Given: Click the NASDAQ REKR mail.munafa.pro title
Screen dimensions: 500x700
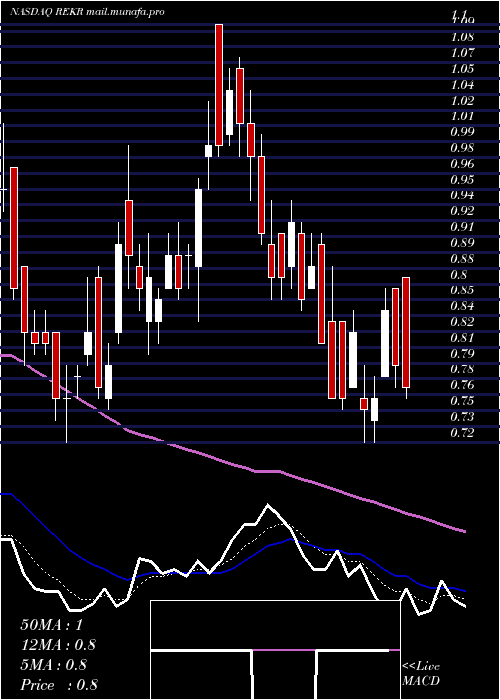Looking at the screenshot, I should tap(87, 12).
